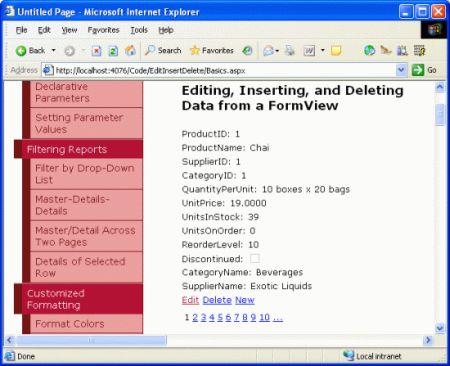Screen dimensions: 450x366
Task: Click the New link
Action: point(245,300)
